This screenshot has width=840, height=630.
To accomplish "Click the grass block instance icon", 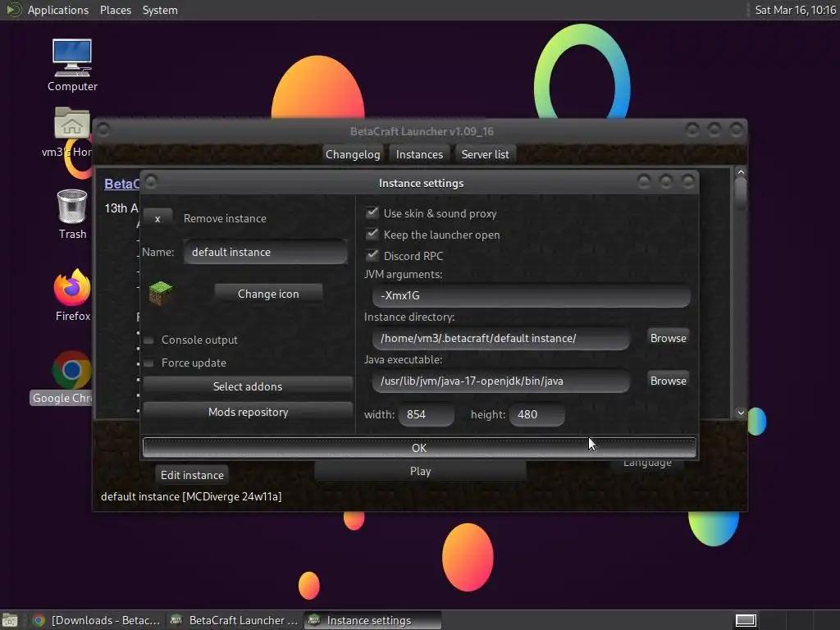I will (x=160, y=293).
